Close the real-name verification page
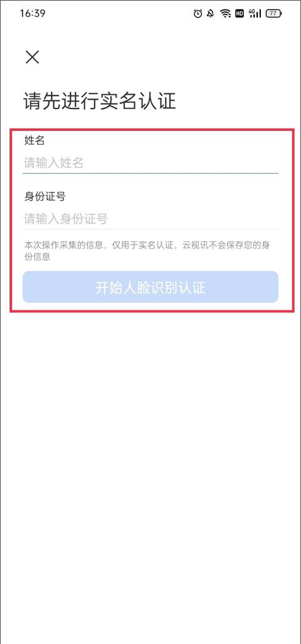The width and height of the screenshot is (301, 644). 32,57
